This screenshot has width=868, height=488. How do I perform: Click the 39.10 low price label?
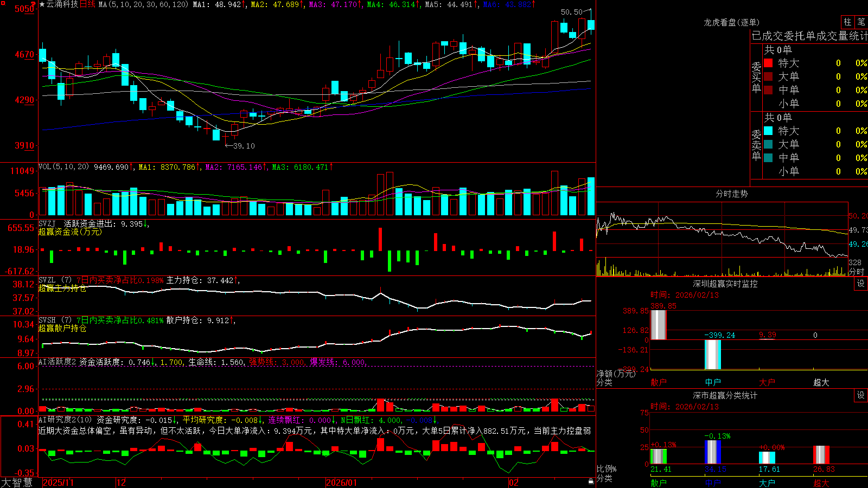pos(244,146)
